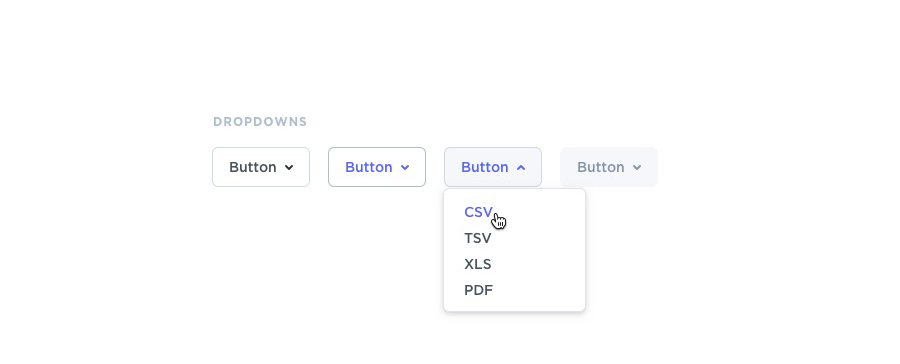This screenshot has height=364, width=900.
Task: Click the disabled gray Button dropdown
Action: (609, 167)
